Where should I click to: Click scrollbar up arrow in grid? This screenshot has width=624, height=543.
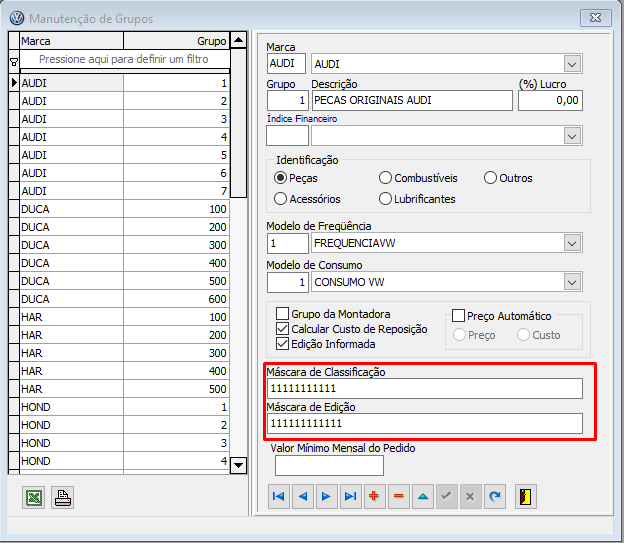[x=238, y=40]
